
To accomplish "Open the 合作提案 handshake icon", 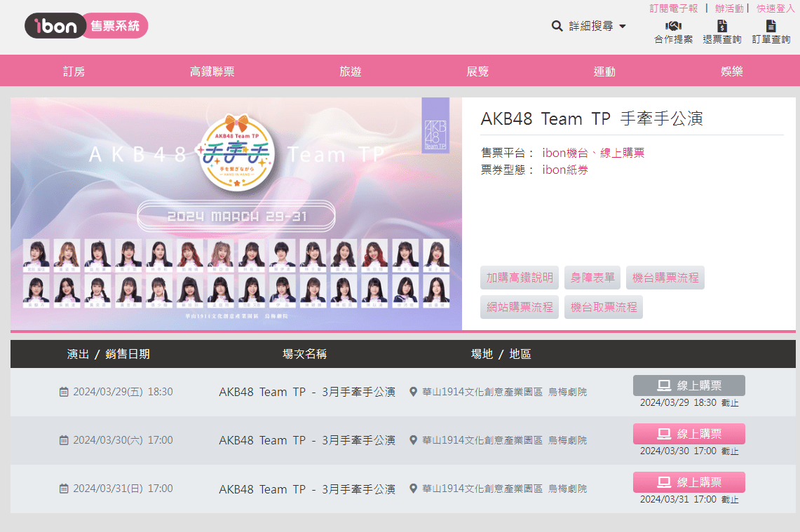I will pyautogui.click(x=672, y=26).
